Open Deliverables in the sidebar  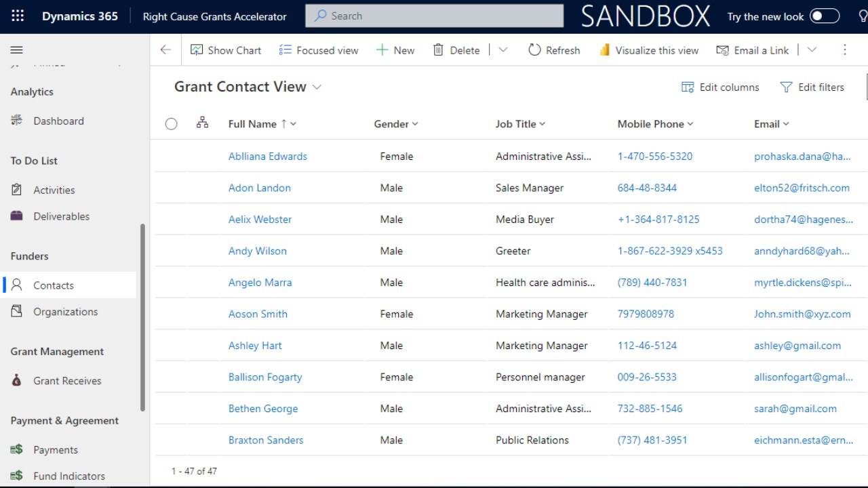62,216
